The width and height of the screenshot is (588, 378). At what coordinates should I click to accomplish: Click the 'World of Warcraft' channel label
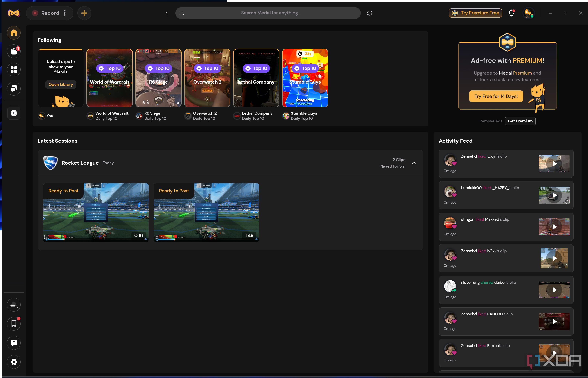point(112,113)
